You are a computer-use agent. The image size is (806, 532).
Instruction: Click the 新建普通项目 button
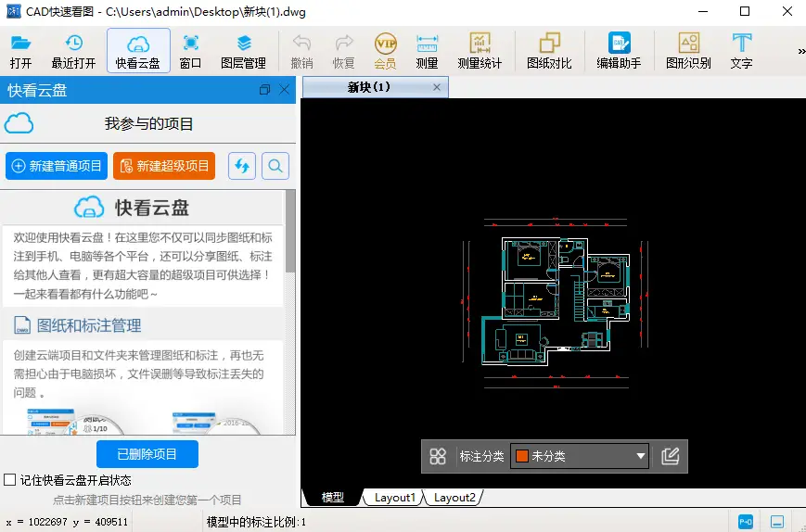[57, 166]
